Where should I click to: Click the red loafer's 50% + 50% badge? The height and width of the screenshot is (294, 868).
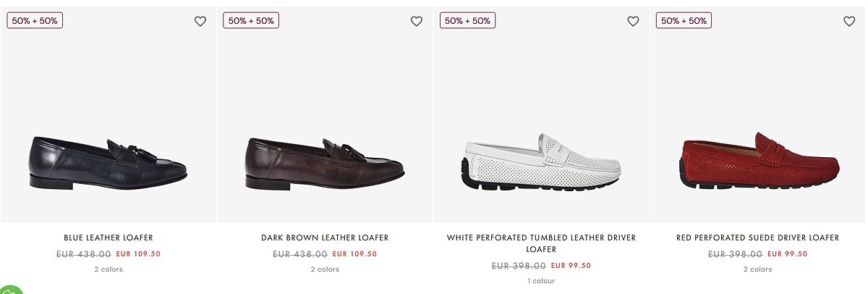[x=684, y=21]
